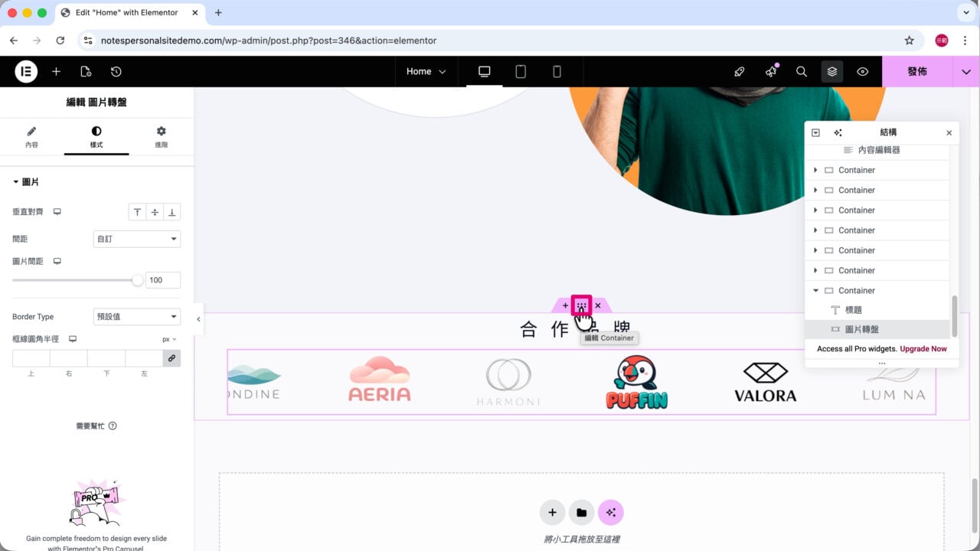Open the Elementor logo menu
The width and height of the screenshot is (980, 551).
[x=26, y=71]
